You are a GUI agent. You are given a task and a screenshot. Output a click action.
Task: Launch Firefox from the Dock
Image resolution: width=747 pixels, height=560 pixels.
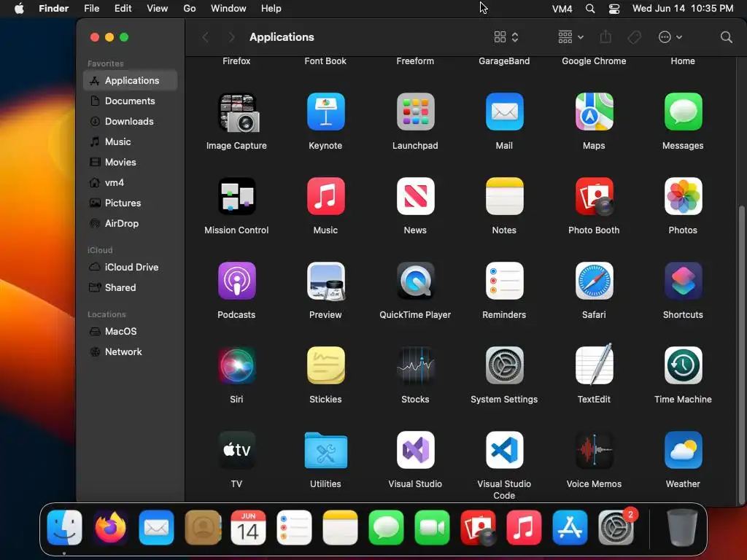click(x=111, y=528)
